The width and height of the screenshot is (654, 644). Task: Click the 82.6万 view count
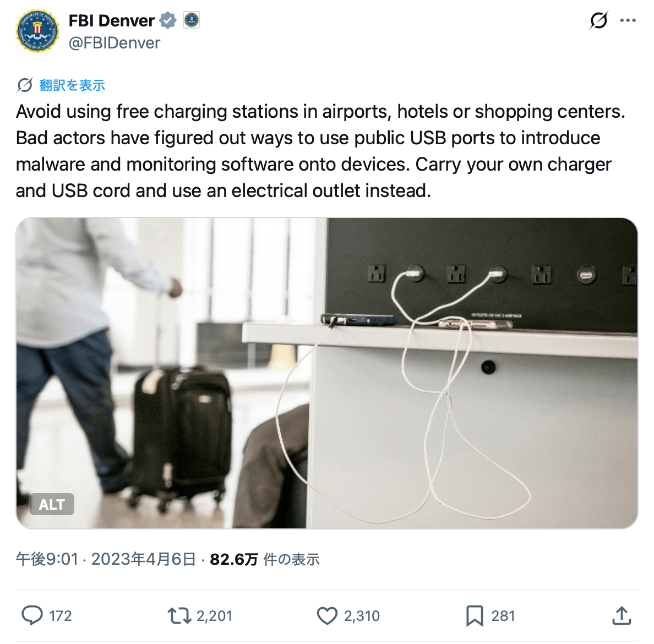(233, 559)
